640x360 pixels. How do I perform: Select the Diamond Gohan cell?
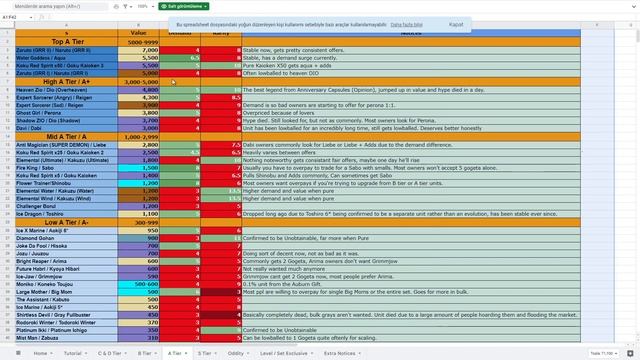(67, 238)
